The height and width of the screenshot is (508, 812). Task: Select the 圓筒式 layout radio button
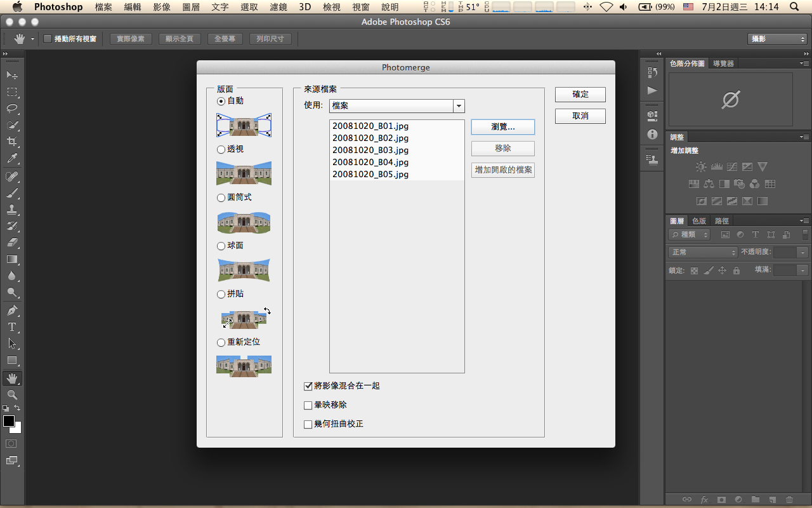(x=221, y=197)
